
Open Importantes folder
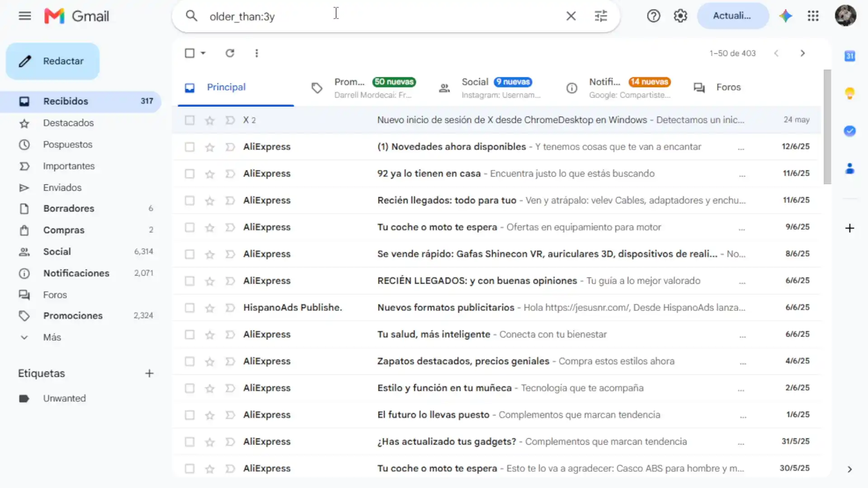(80, 166)
